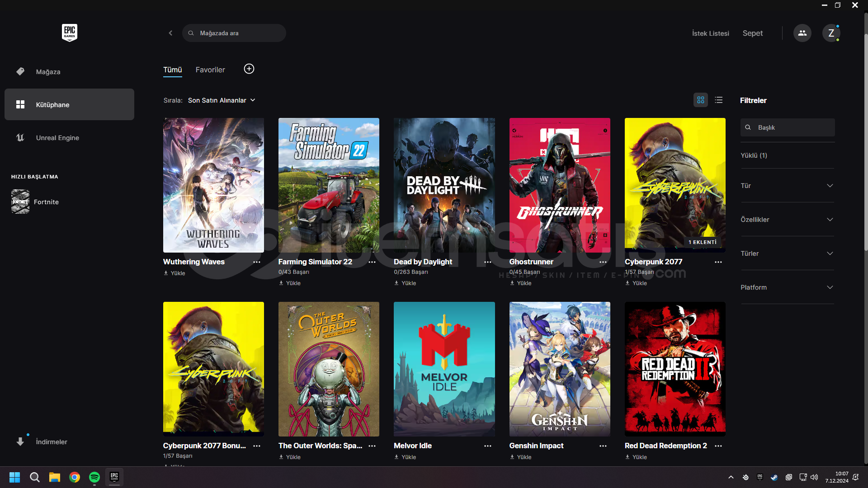Viewport: 868px width, 488px height.
Task: Select the Favoriler tab
Action: point(210,70)
